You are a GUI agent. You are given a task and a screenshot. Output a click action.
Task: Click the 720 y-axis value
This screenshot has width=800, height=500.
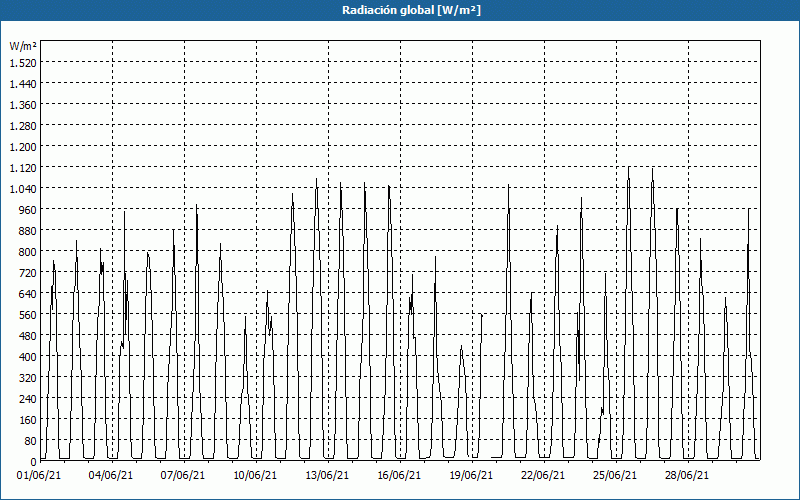pyautogui.click(x=28, y=272)
